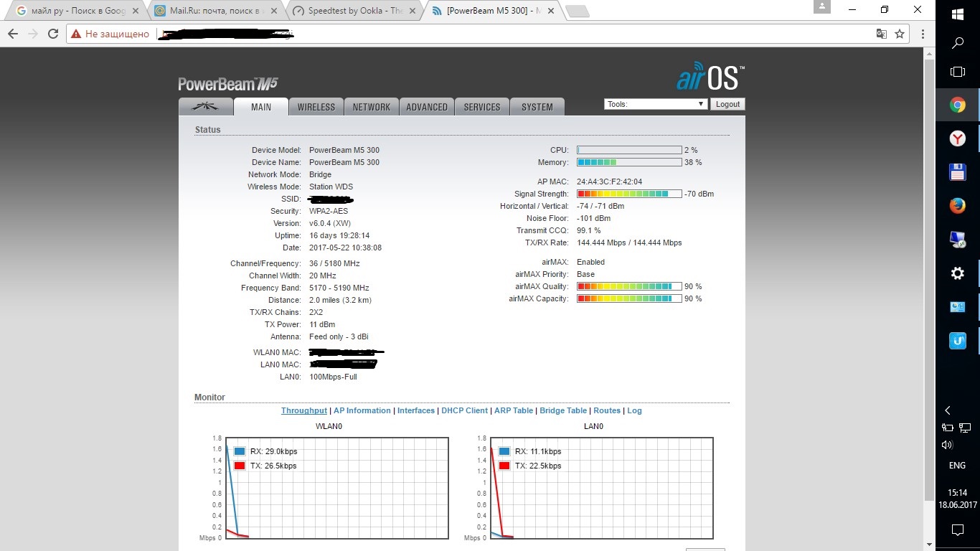Open the floppy disk app in taskbar
Viewport: 980px width, 551px height.
point(957,172)
